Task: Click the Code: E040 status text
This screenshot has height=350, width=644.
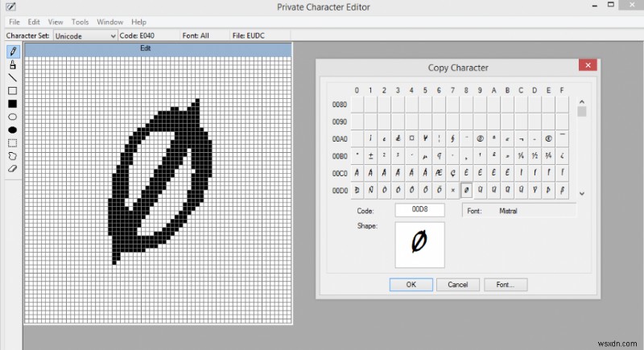Action: click(137, 35)
